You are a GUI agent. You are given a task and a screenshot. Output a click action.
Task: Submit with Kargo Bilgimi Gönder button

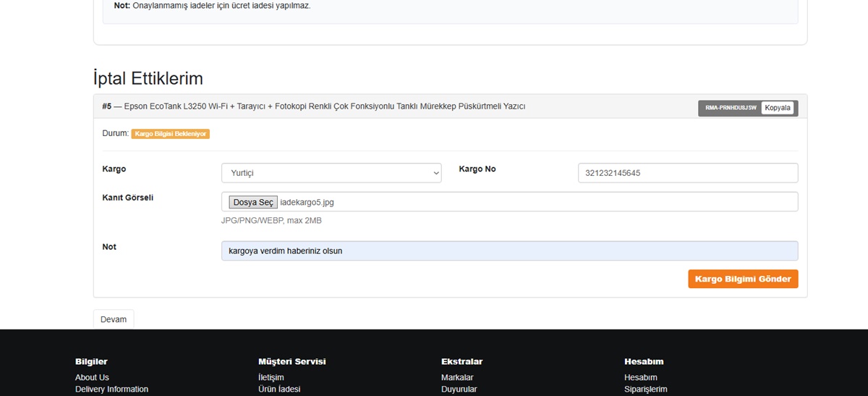click(x=743, y=279)
